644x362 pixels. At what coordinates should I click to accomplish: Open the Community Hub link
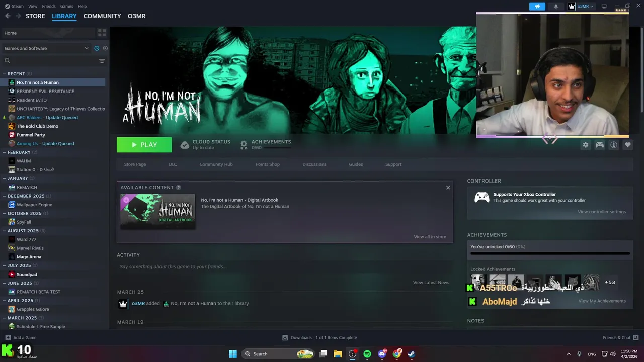coord(216,164)
